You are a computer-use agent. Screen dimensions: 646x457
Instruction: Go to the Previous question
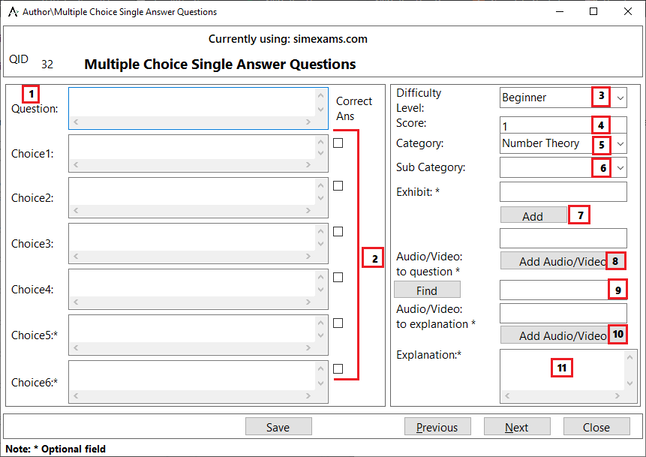[437, 427]
